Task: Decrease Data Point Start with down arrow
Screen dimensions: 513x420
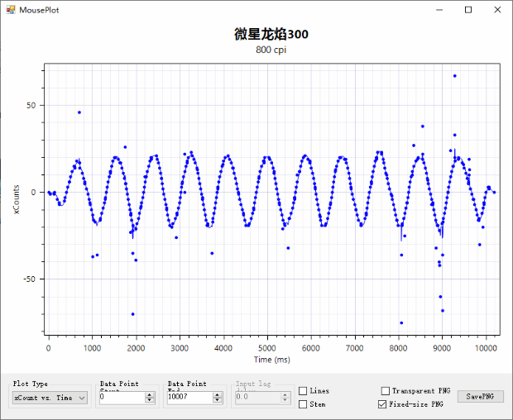Action: pyautogui.click(x=150, y=400)
